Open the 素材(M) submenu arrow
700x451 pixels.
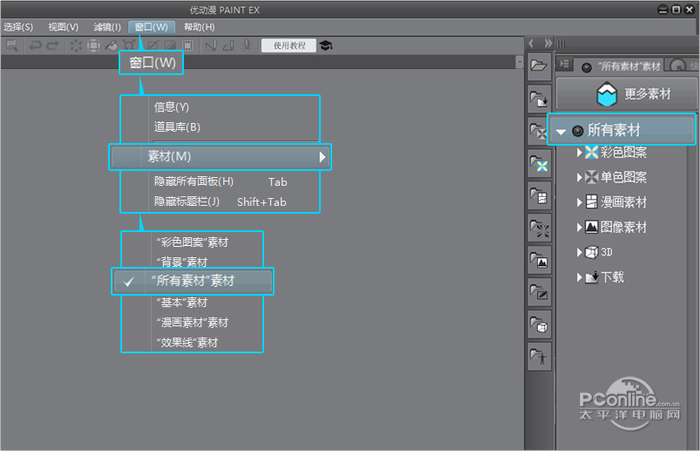322,157
